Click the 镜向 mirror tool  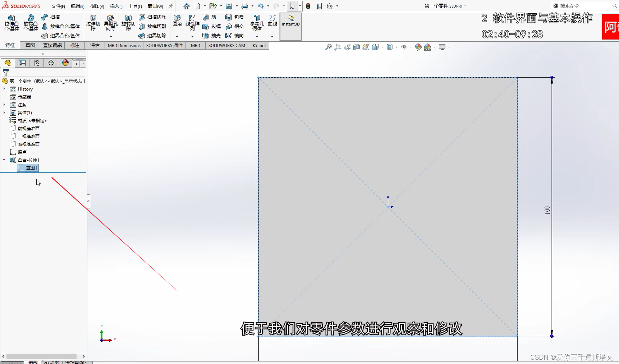click(x=235, y=36)
